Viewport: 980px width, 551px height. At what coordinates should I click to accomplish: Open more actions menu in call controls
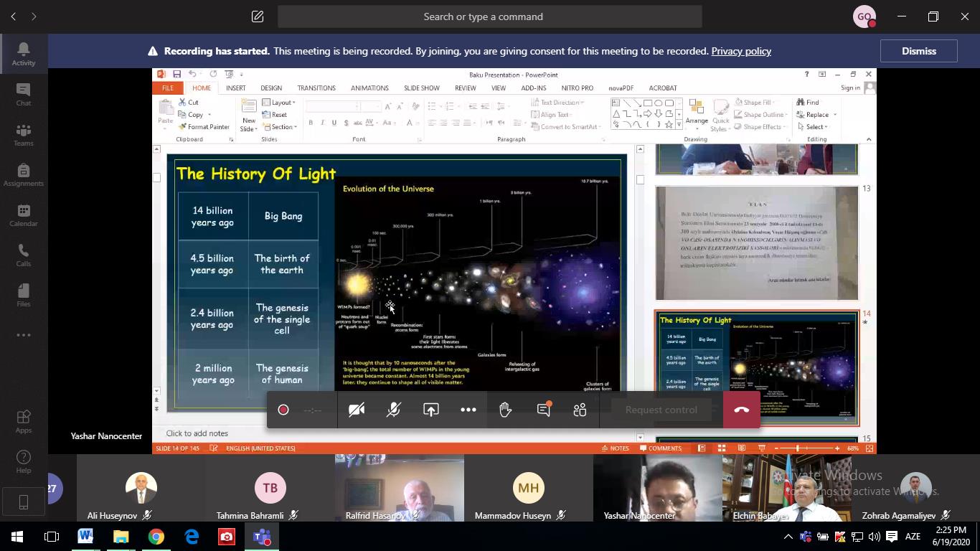468,410
